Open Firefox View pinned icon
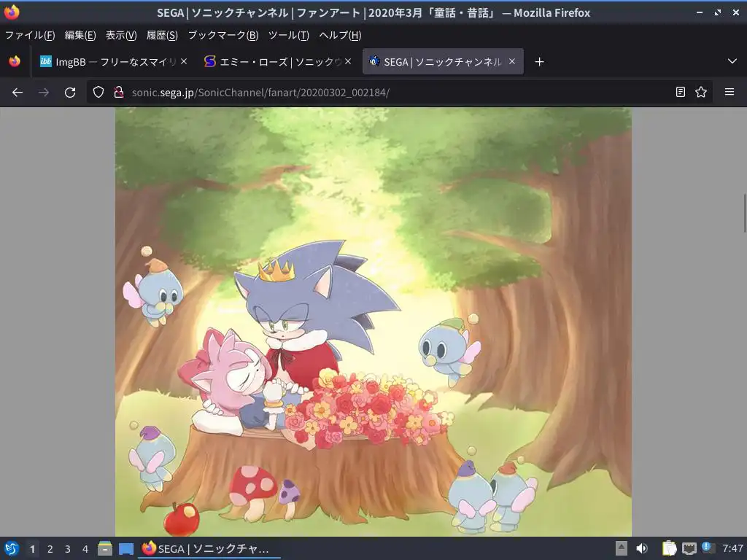 (x=15, y=61)
